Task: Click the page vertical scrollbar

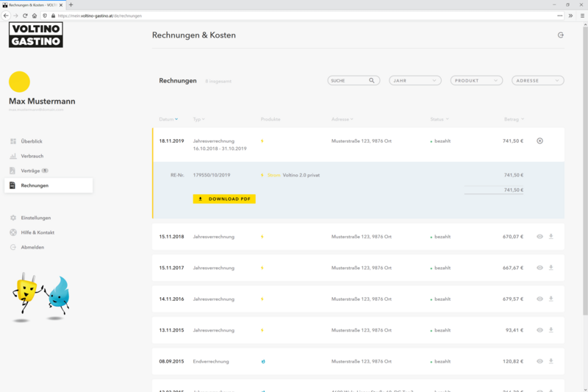Action: point(585,171)
